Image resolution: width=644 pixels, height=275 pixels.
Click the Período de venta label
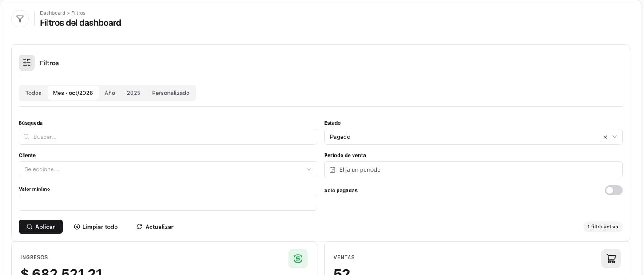[x=345, y=155]
